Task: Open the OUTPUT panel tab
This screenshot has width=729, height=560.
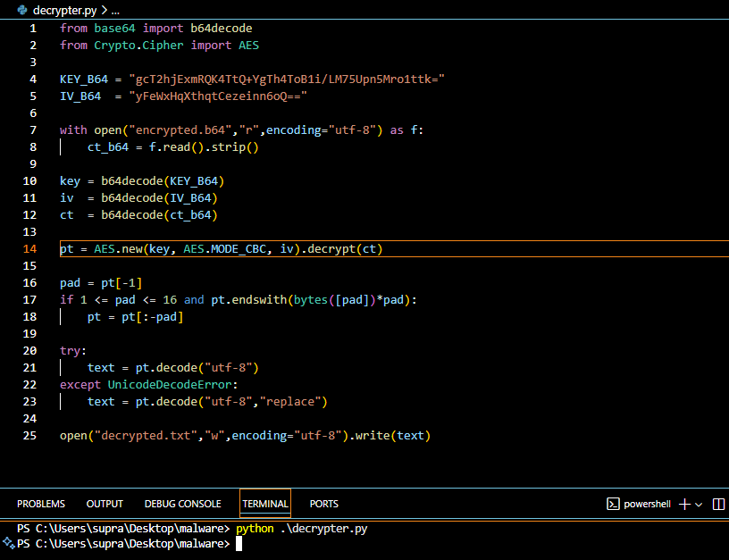Action: click(x=105, y=504)
